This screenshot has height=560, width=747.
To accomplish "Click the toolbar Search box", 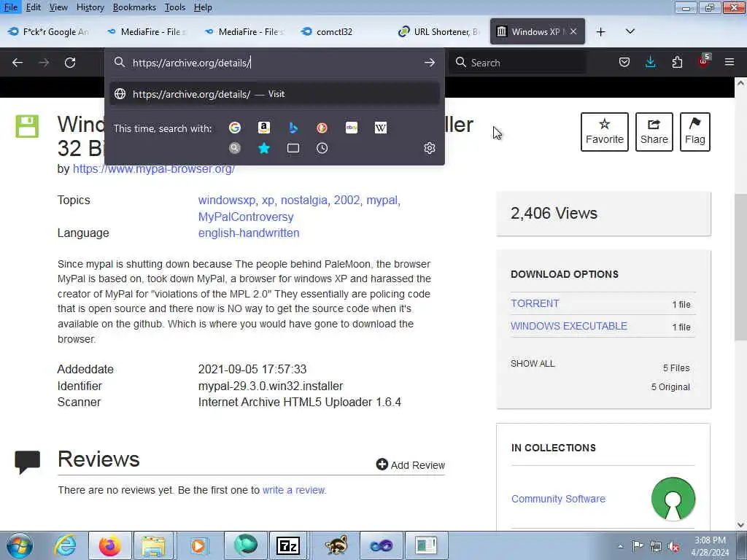I will (517, 63).
